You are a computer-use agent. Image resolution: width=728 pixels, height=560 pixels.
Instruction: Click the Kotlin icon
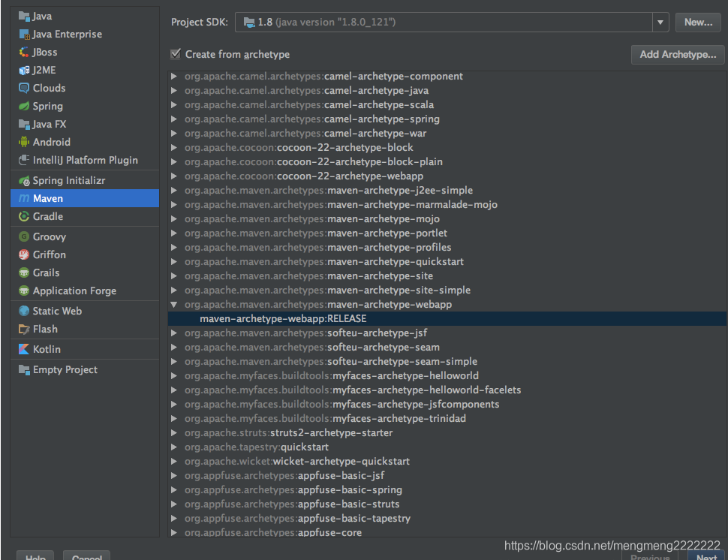(x=24, y=349)
